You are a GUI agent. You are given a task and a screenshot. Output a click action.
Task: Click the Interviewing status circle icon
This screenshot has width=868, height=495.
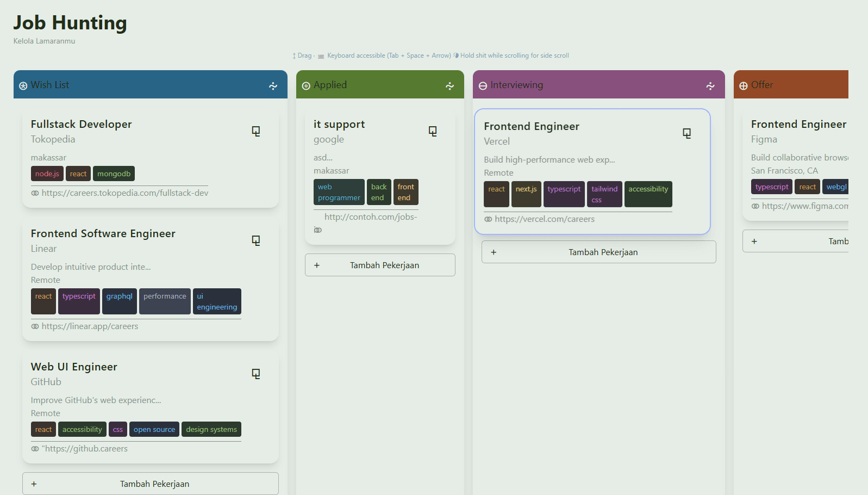click(x=483, y=86)
